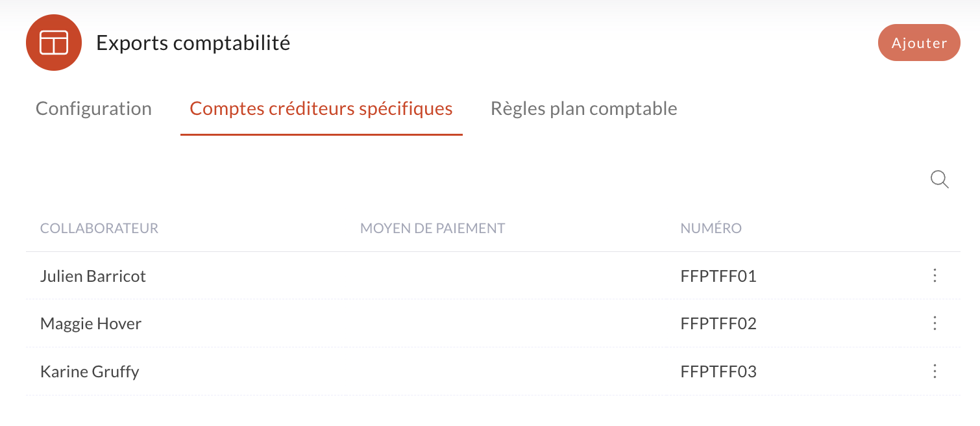The height and width of the screenshot is (426, 980).
Task: Select the Julien Barricot row
Action: pos(493,276)
